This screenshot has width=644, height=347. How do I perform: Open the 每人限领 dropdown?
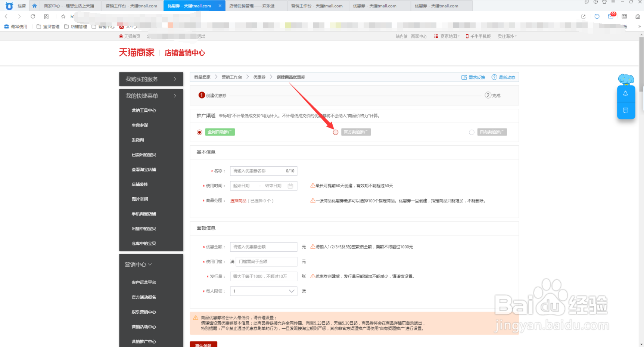pyautogui.click(x=264, y=291)
